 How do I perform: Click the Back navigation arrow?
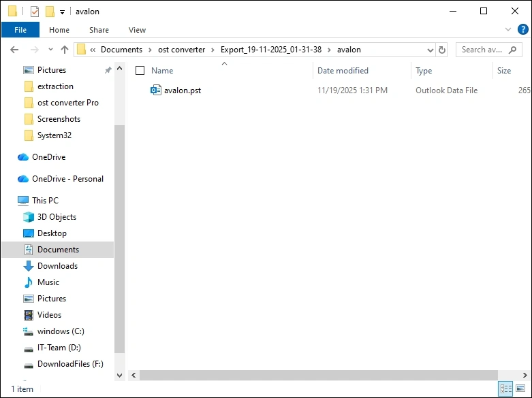point(14,50)
